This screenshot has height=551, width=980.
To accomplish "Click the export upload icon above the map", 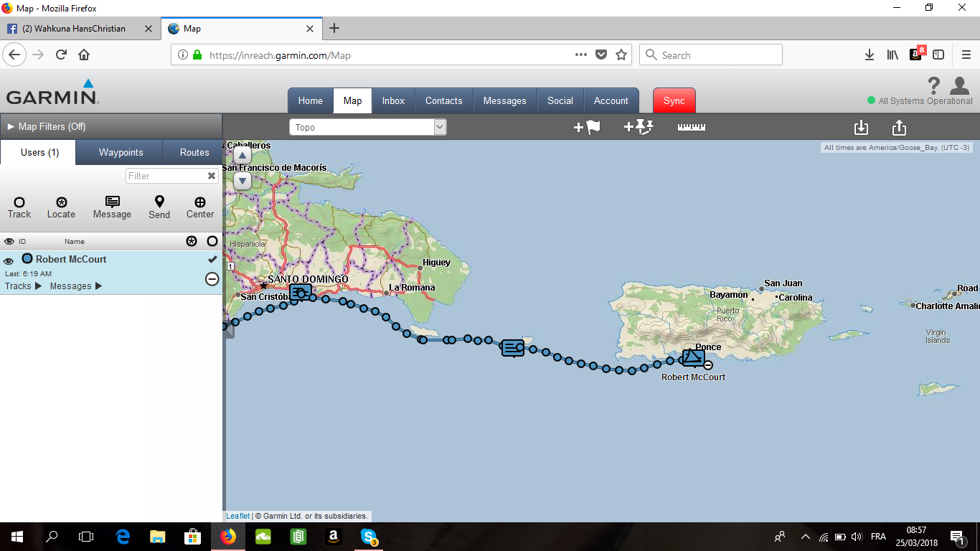I will (899, 126).
